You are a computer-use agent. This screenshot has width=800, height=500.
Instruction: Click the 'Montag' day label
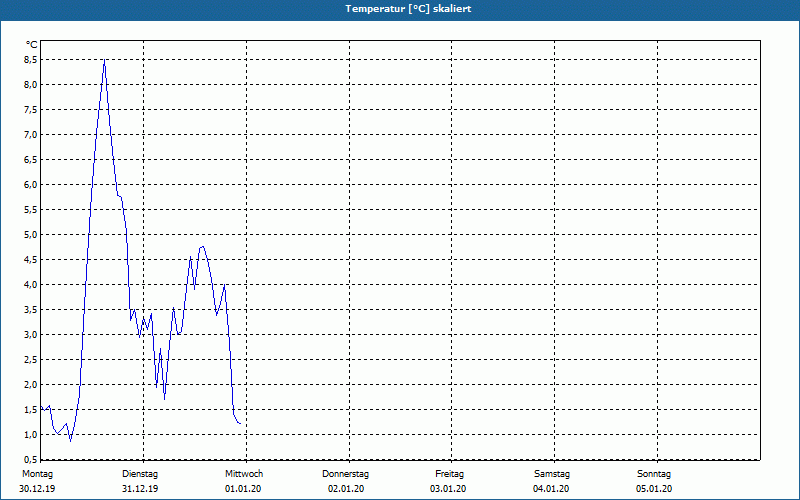(37, 474)
